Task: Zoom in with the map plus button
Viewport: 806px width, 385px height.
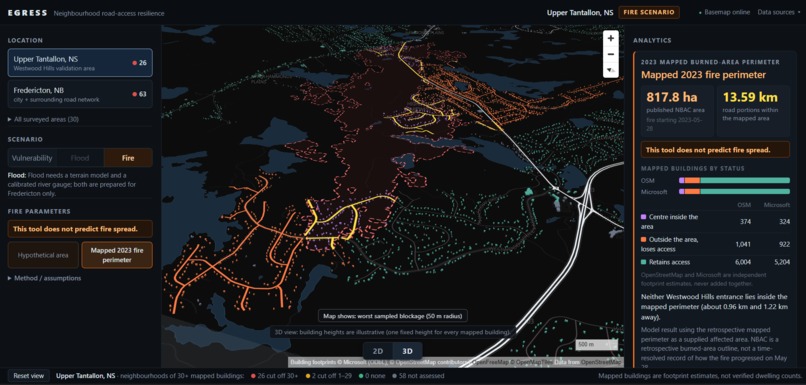Action: [611, 39]
